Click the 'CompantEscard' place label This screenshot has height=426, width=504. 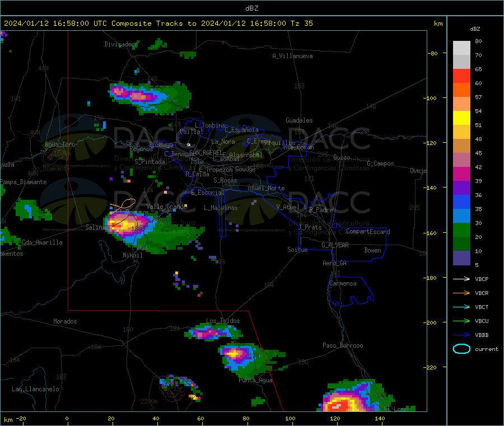(x=368, y=231)
